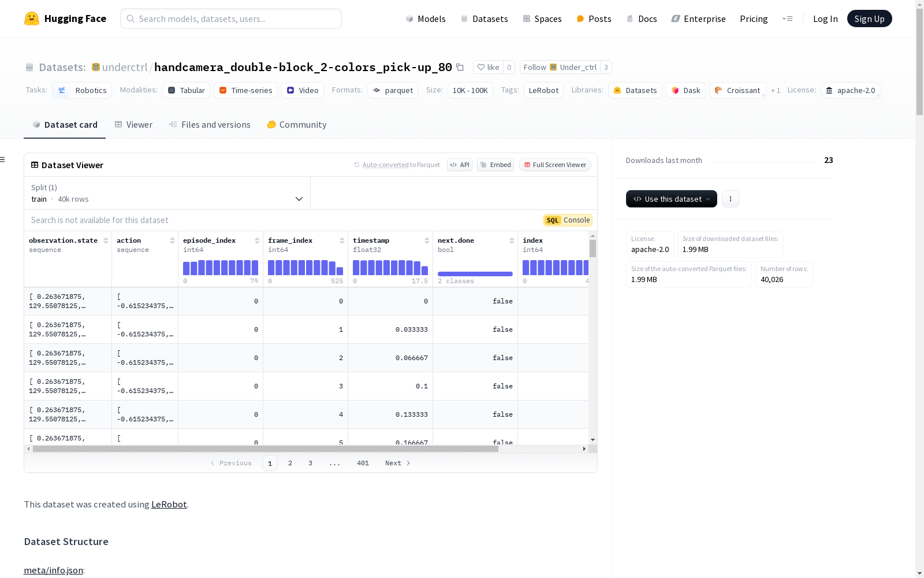Go to page 2 of the table
Screen dimensions: 924x578
290,463
